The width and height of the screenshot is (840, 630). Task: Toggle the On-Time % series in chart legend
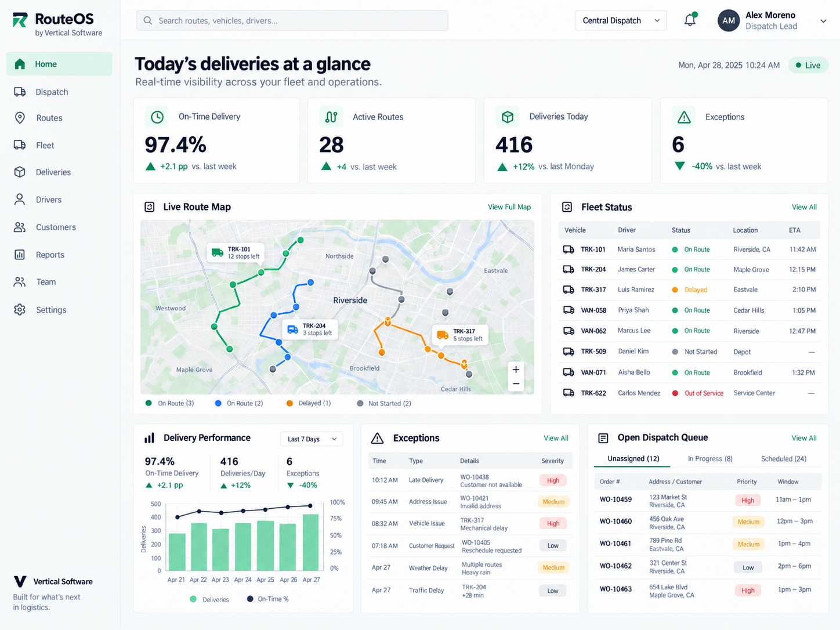coord(267,599)
